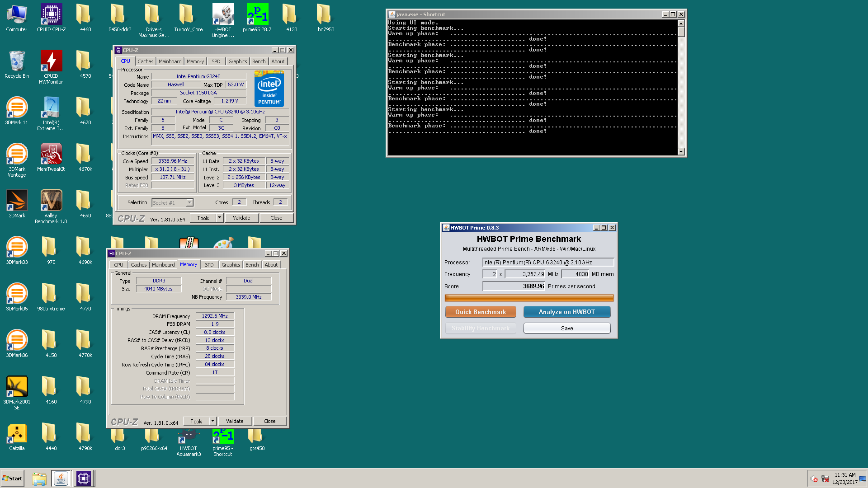Click java.exe console scrollbar down arrow
The height and width of the screenshot is (488, 868).
[681, 152]
